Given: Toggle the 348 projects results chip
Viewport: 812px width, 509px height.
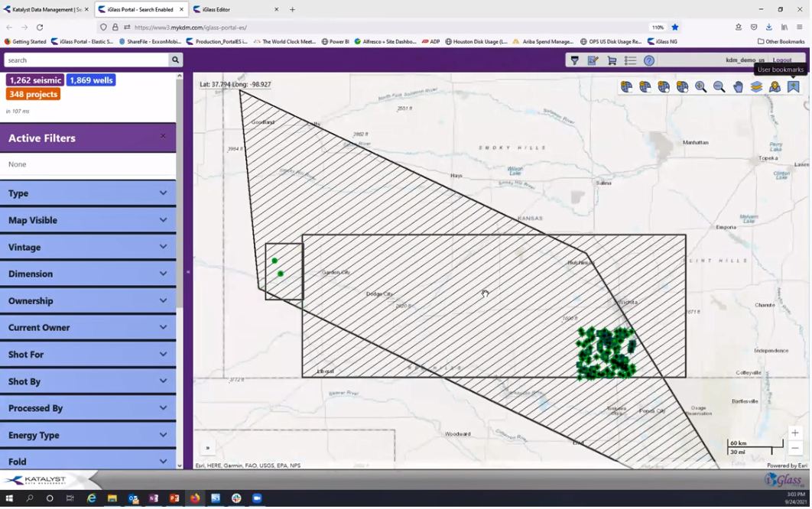Looking at the screenshot, I should point(31,94).
